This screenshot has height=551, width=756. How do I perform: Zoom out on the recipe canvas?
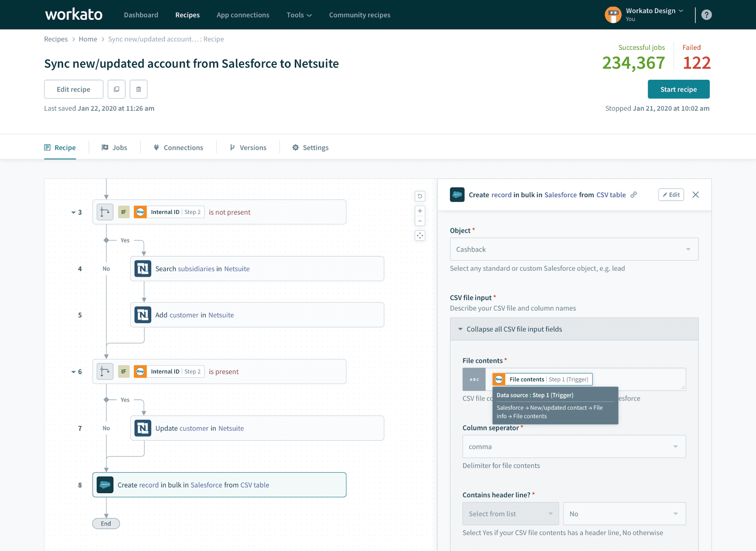[x=420, y=221]
